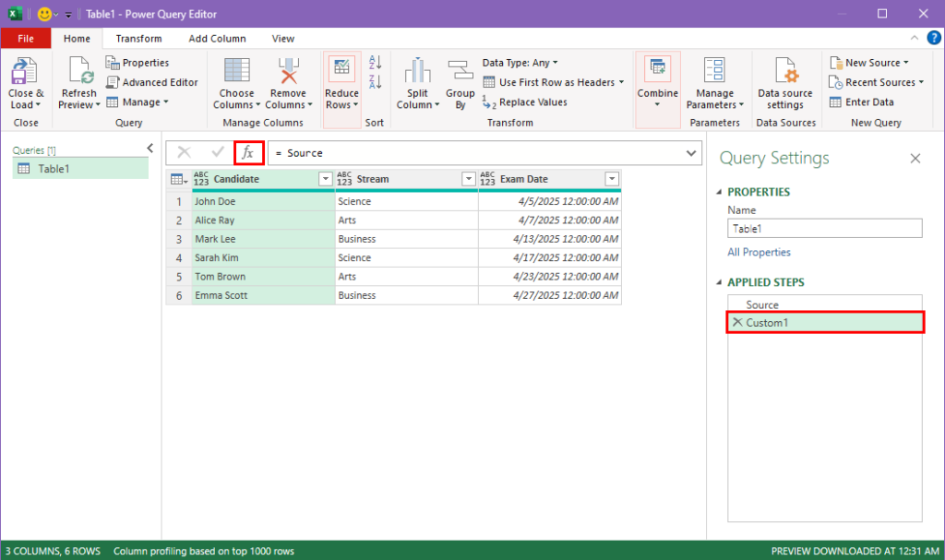
Task: Open the All Properties link
Action: [x=759, y=253]
